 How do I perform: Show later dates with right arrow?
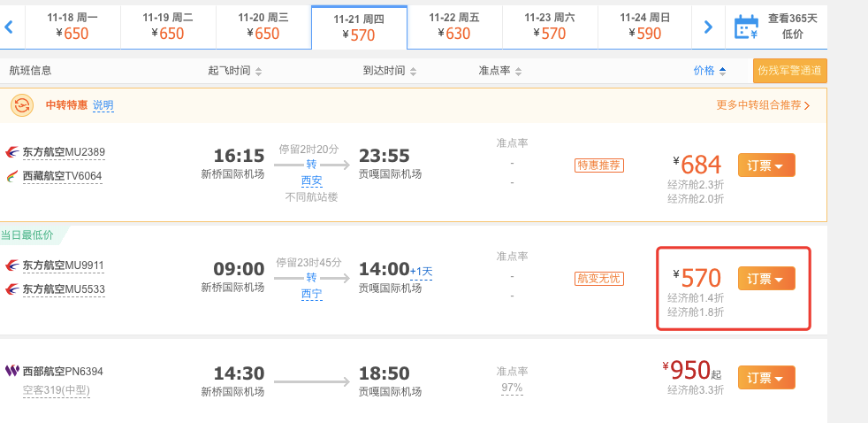coord(708,27)
